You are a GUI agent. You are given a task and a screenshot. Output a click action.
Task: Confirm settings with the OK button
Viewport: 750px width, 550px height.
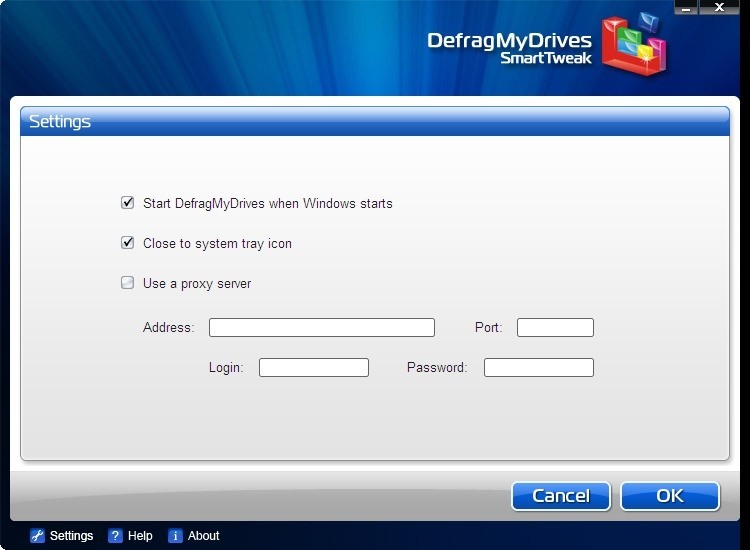point(669,496)
